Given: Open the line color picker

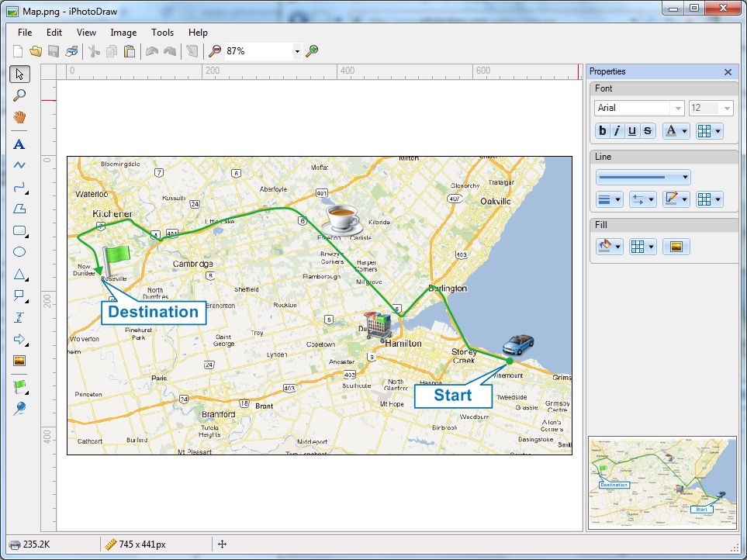Looking at the screenshot, I should coord(676,199).
